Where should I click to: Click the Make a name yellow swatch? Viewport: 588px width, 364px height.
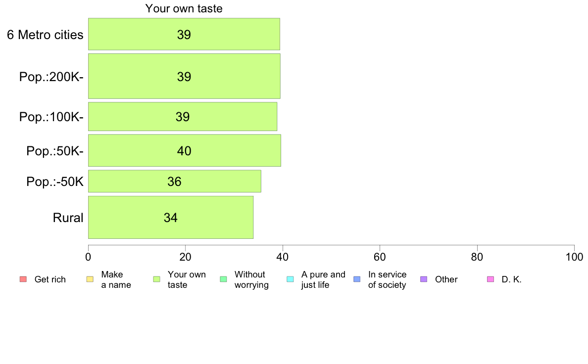(90, 279)
